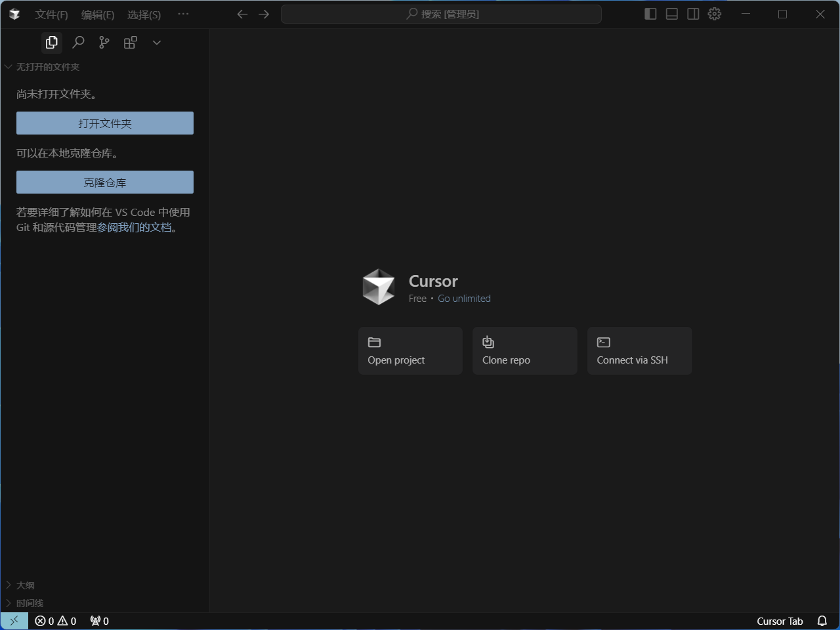Click the 打开文件夹 button
This screenshot has width=840, height=630.
105,123
